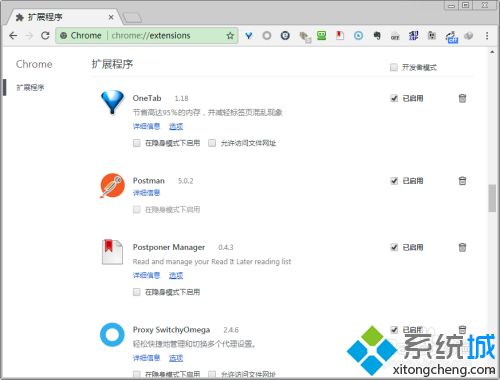
Task: Delete the OneTab extension with its trash icon
Action: pyautogui.click(x=462, y=98)
